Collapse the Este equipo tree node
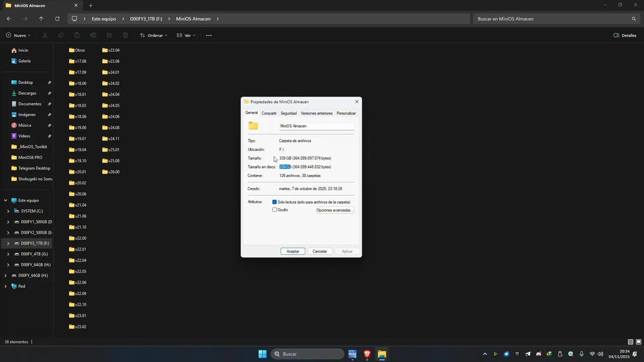Screen dimensions: 644x362 tap(6, 200)
